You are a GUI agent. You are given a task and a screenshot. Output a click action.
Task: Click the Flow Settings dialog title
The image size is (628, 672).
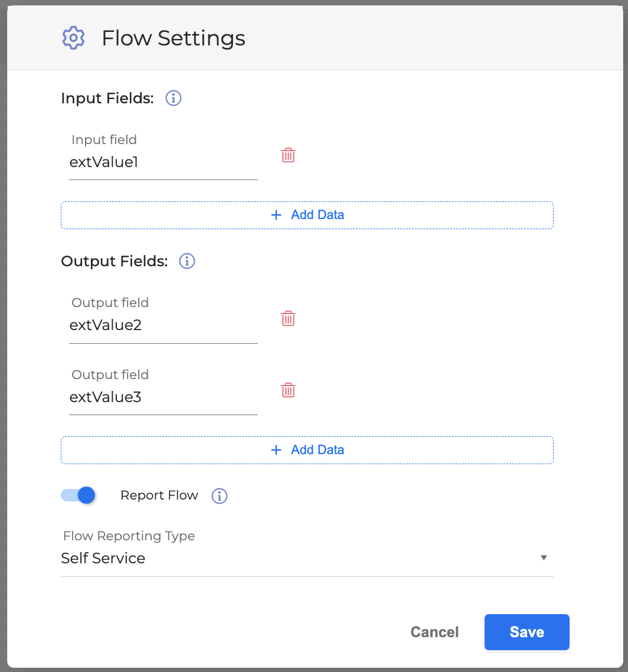[x=174, y=38]
